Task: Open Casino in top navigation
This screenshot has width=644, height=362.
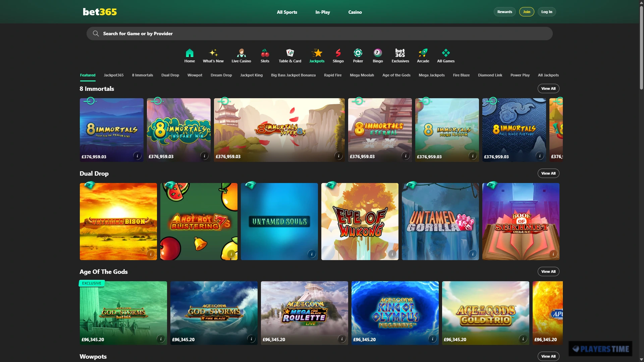Action: pyautogui.click(x=355, y=12)
